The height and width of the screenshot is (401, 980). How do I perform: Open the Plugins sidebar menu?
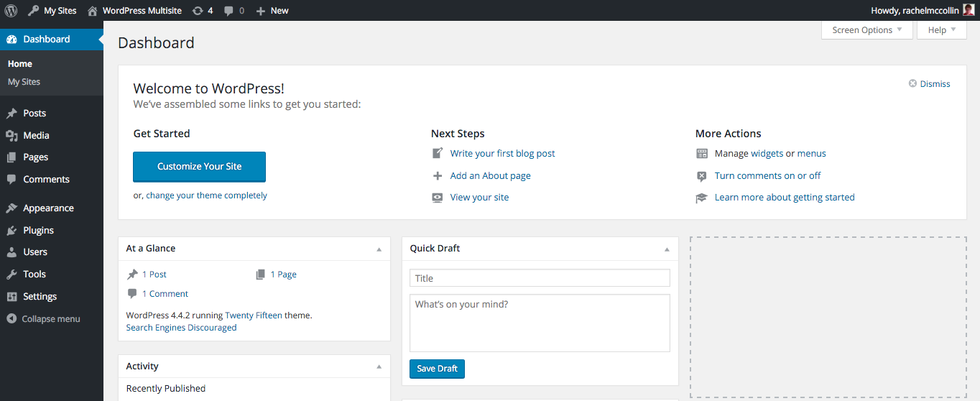pyautogui.click(x=38, y=231)
